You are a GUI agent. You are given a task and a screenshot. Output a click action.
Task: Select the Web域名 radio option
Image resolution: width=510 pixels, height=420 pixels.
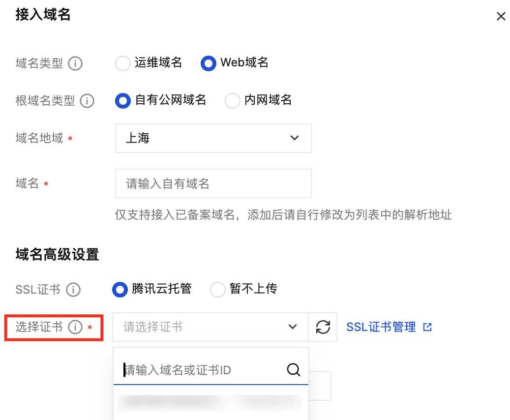pyautogui.click(x=209, y=63)
